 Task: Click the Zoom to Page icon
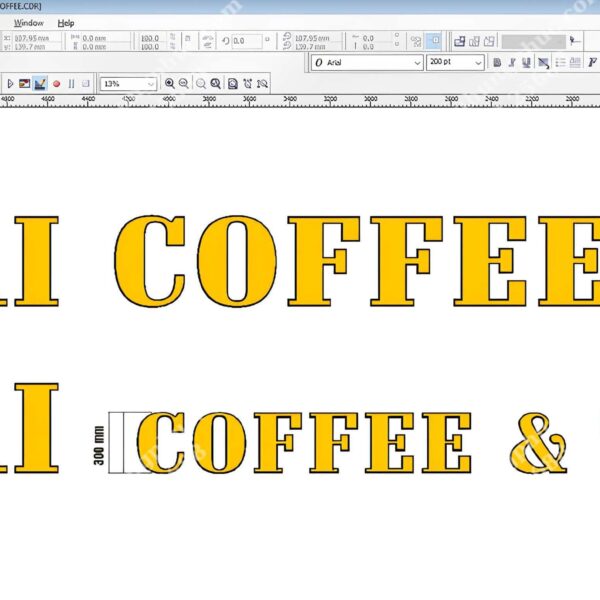click(232, 84)
